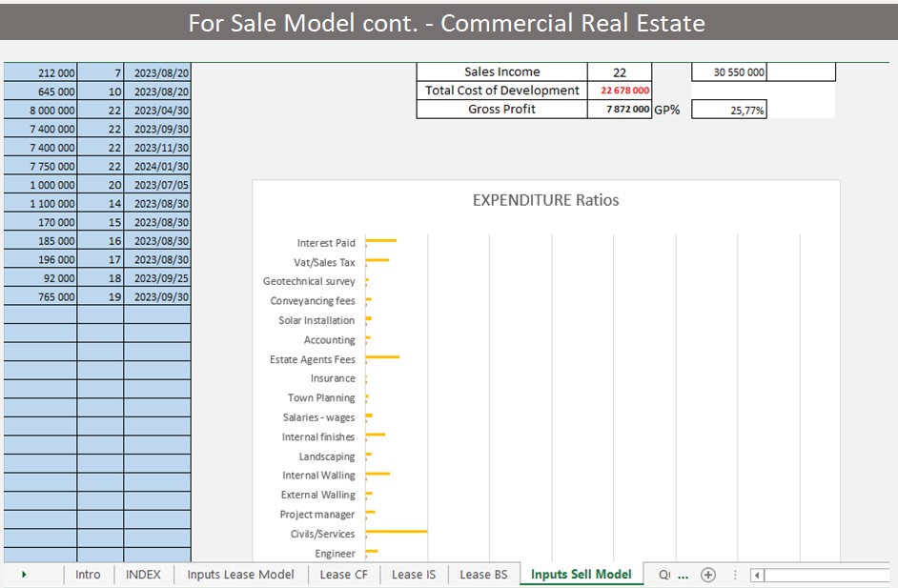This screenshot has width=898, height=588.
Task: Click the Insurance chart label
Action: (x=333, y=378)
